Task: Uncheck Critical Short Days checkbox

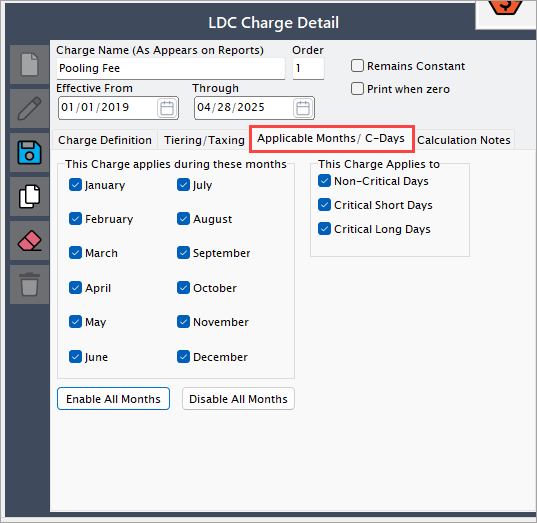Action: (324, 204)
